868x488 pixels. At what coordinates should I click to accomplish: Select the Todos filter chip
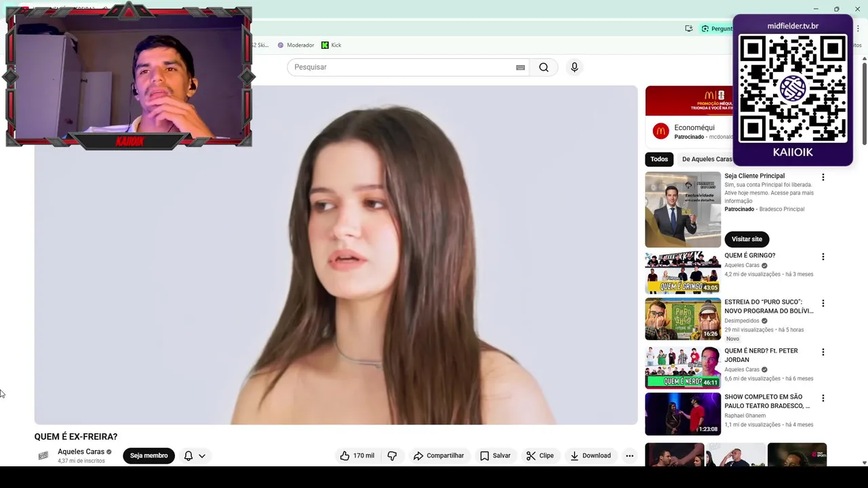coord(659,159)
